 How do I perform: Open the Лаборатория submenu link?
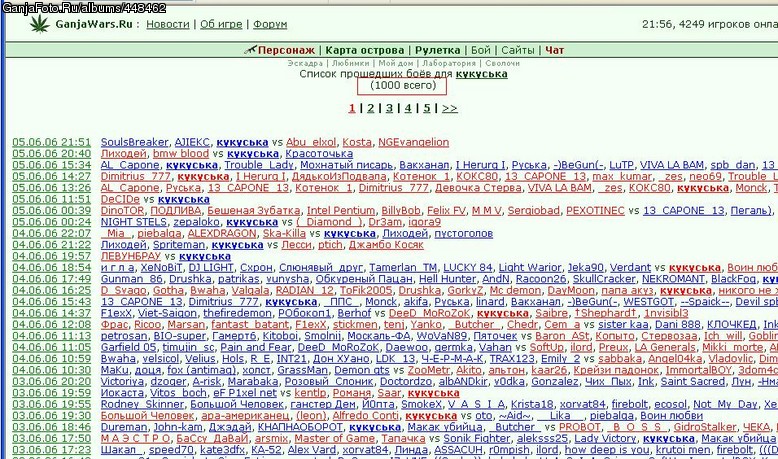449,64
